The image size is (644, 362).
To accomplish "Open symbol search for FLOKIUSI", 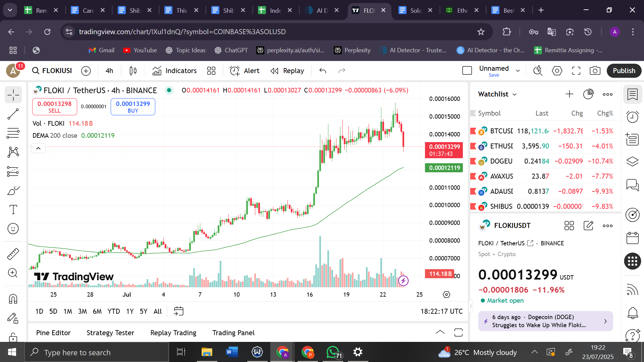I will tap(52, 71).
